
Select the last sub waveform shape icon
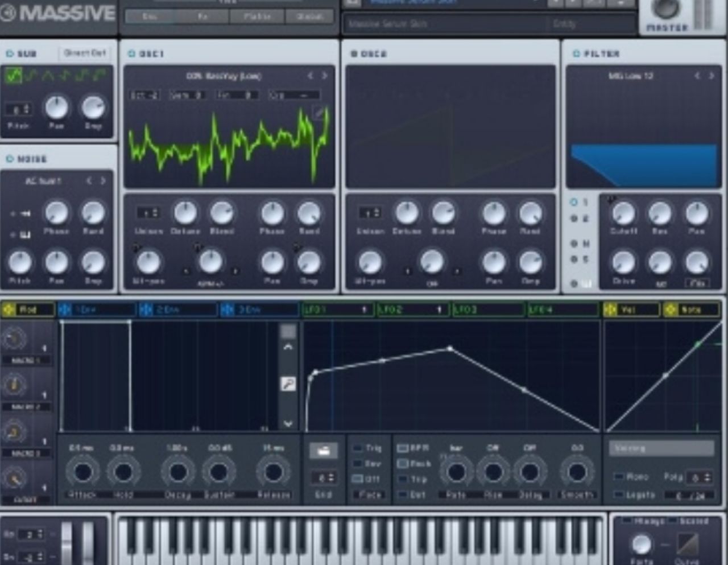[x=100, y=75]
